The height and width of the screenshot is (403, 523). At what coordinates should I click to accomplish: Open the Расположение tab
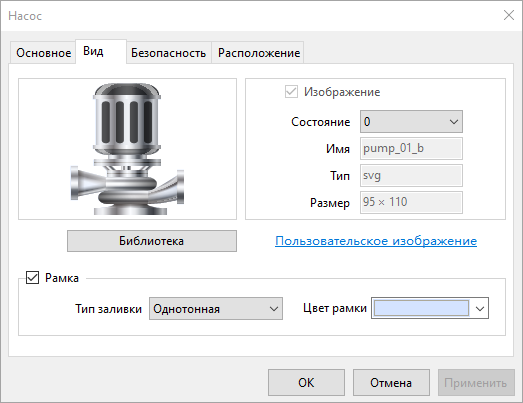(x=259, y=53)
